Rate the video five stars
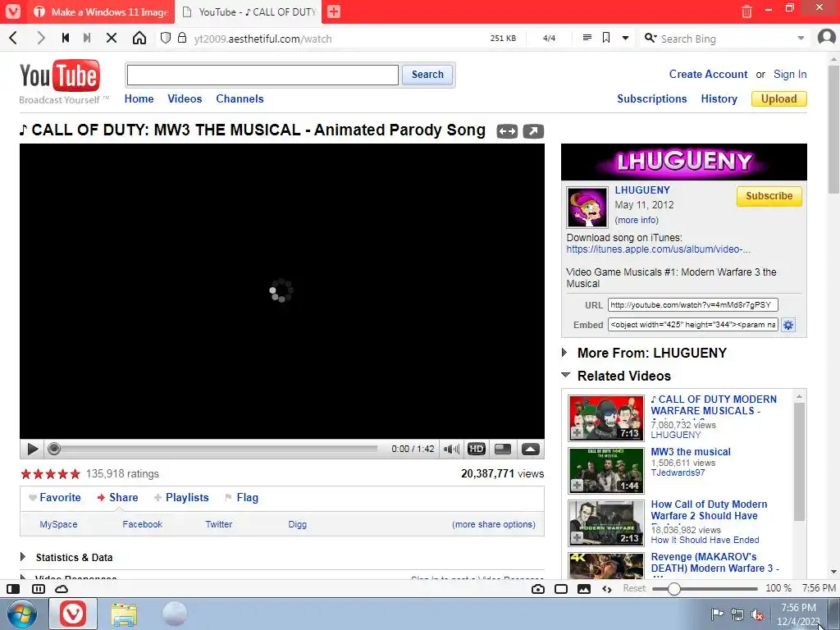 pos(75,473)
